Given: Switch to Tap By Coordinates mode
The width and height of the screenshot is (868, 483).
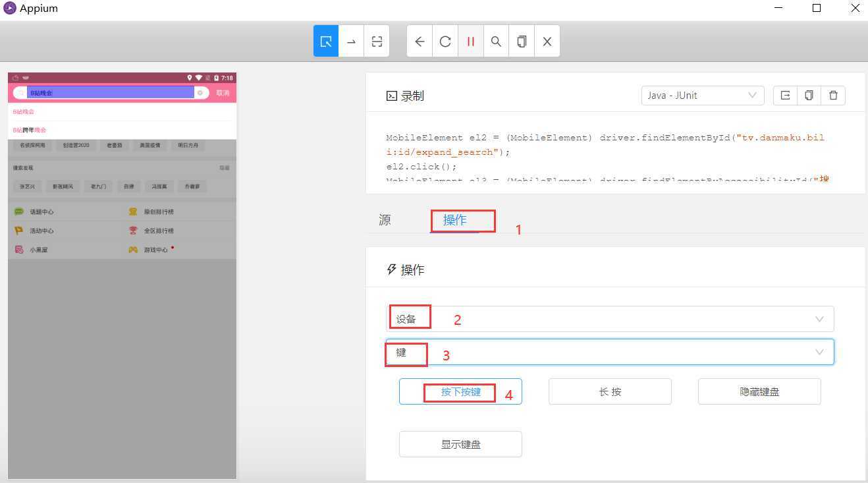Looking at the screenshot, I should [x=377, y=42].
